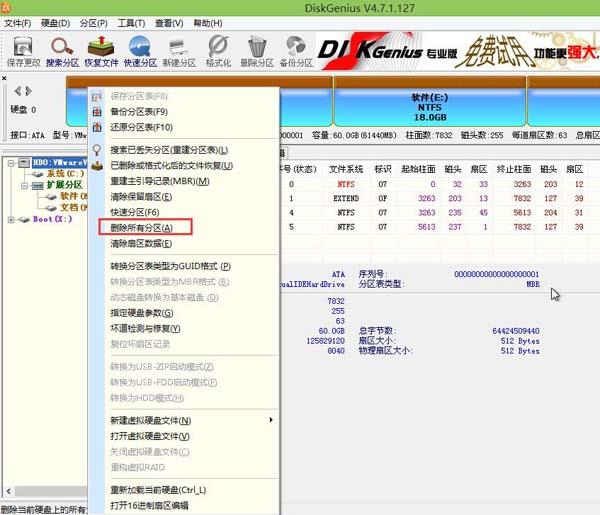The width and height of the screenshot is (600, 515).
Task: Click the backup partition table icon in menu
Action: pos(97,112)
